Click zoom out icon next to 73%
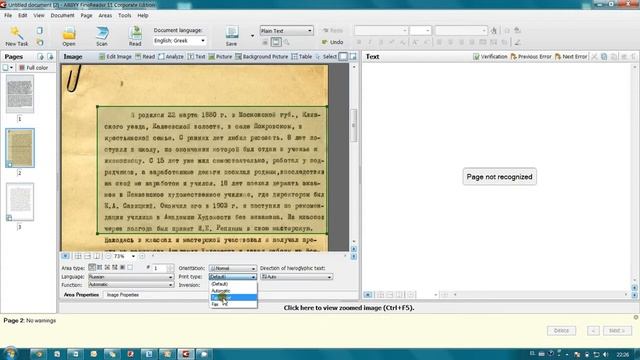 click(108, 256)
